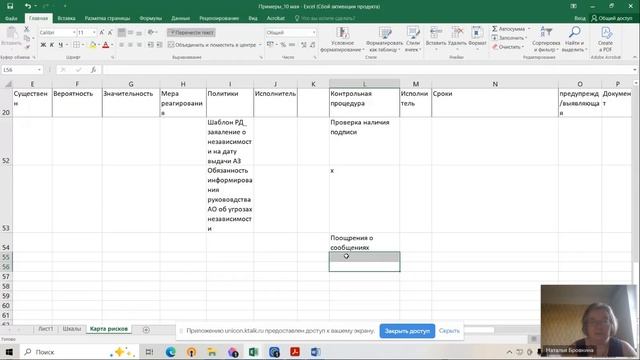Open Conditional Formatting (Условное форматирование)
Screen dimensions: 640x360
click(342, 39)
